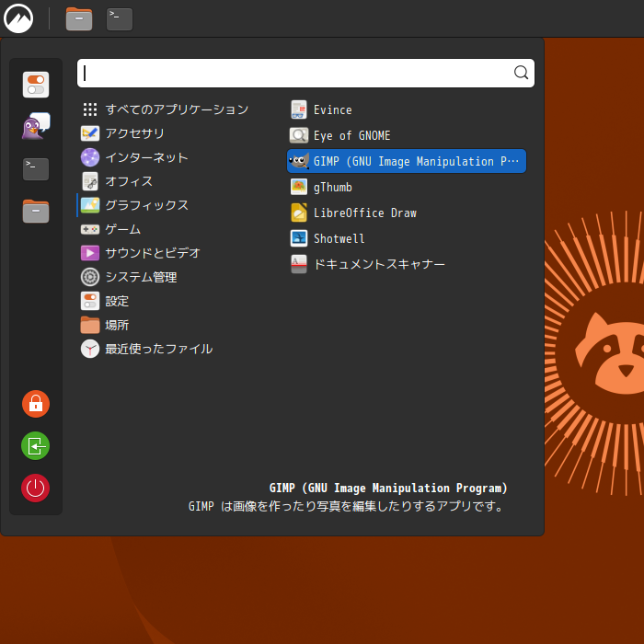Click inside the application search field
Viewport: 644px width, 644px height.
(x=305, y=73)
